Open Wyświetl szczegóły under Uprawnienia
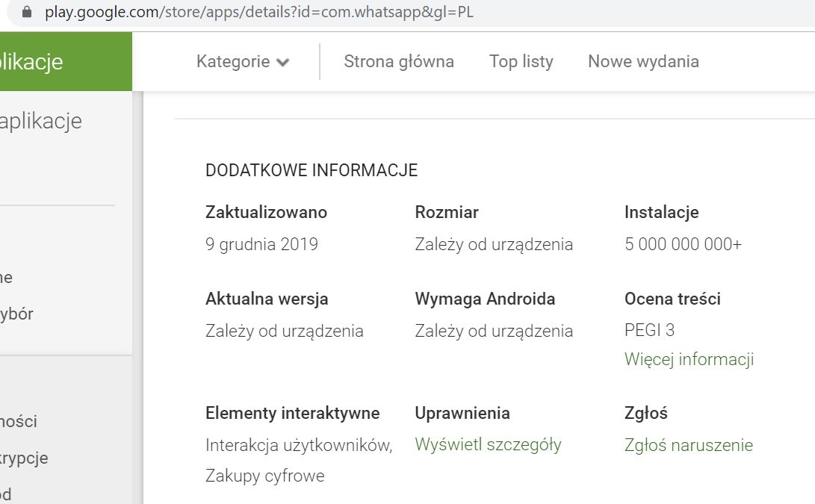The width and height of the screenshot is (815, 504). [x=487, y=444]
